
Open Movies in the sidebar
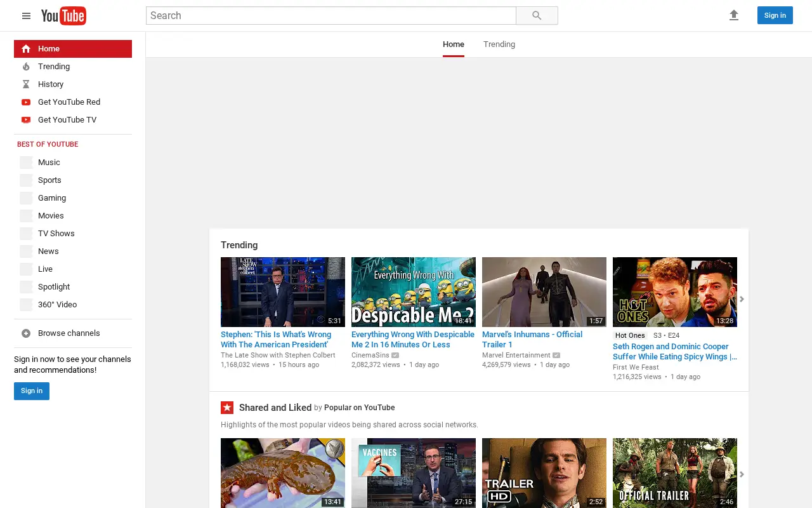click(73, 216)
